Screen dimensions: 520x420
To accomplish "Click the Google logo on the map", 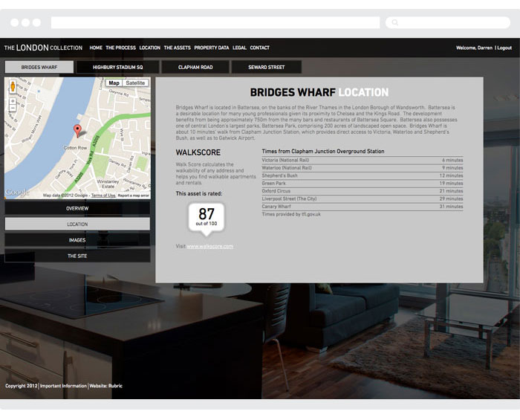I will click(17, 192).
